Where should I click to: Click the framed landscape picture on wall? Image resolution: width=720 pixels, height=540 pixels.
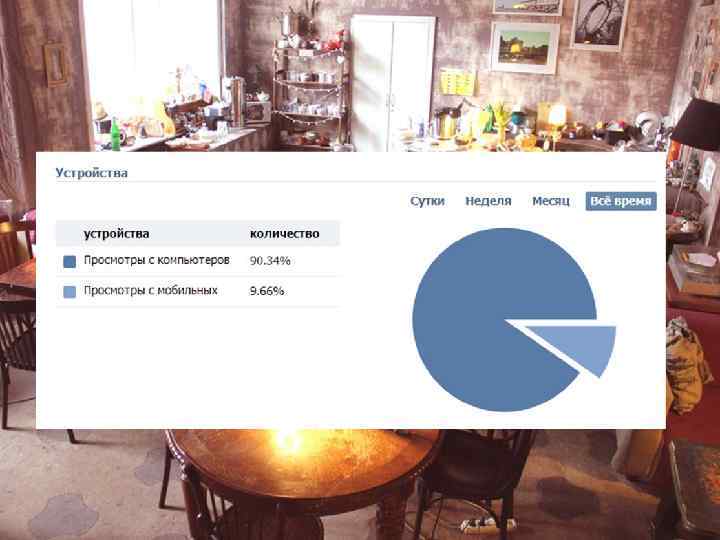pyautogui.click(x=524, y=47)
